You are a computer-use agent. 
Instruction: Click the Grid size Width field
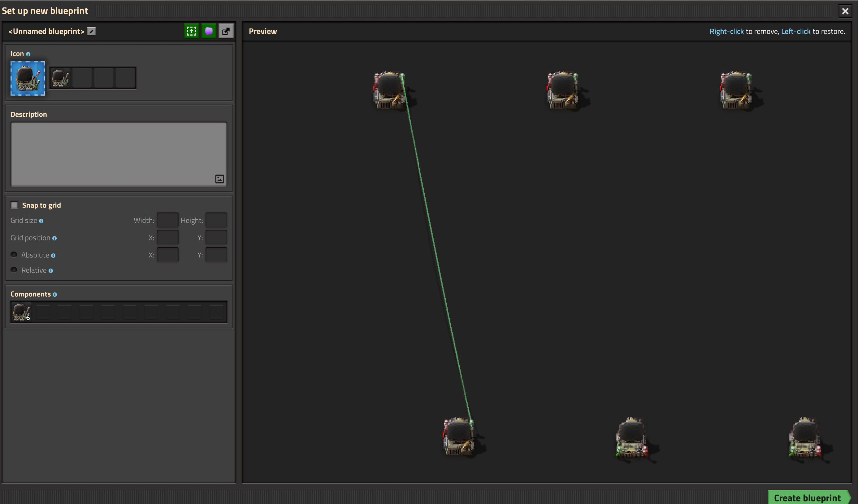167,220
